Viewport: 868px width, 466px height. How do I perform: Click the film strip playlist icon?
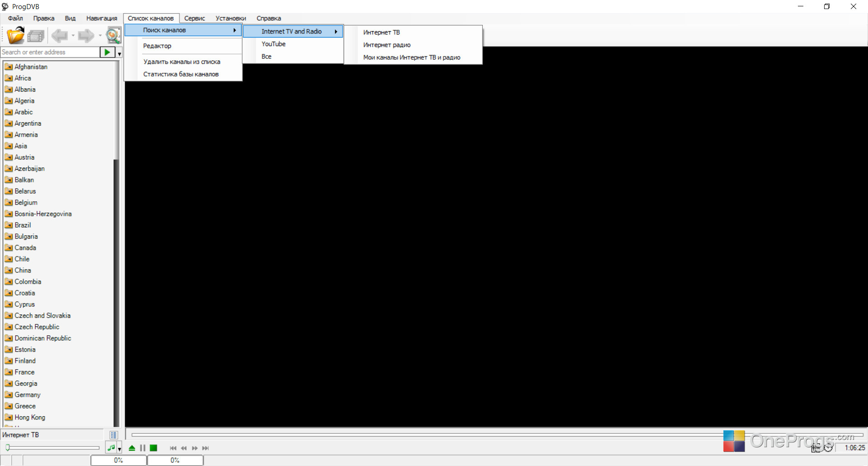tap(36, 36)
